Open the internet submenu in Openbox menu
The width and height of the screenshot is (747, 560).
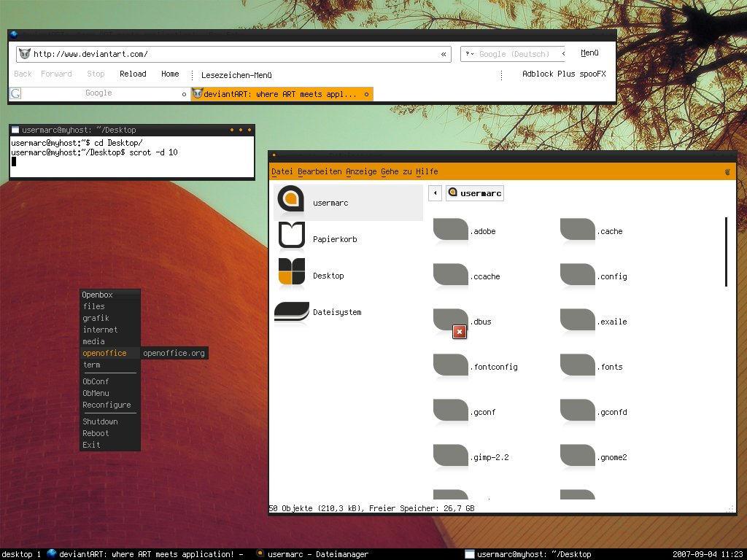tap(110, 330)
